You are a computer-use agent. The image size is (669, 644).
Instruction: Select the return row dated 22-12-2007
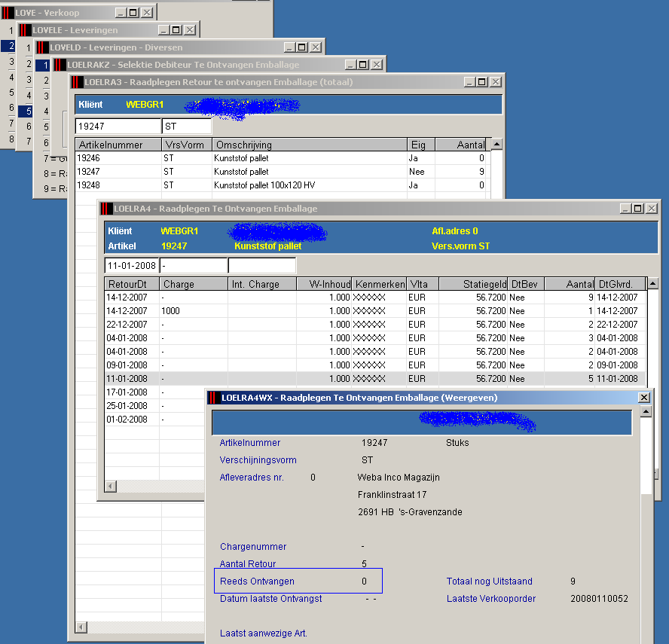[375, 325]
